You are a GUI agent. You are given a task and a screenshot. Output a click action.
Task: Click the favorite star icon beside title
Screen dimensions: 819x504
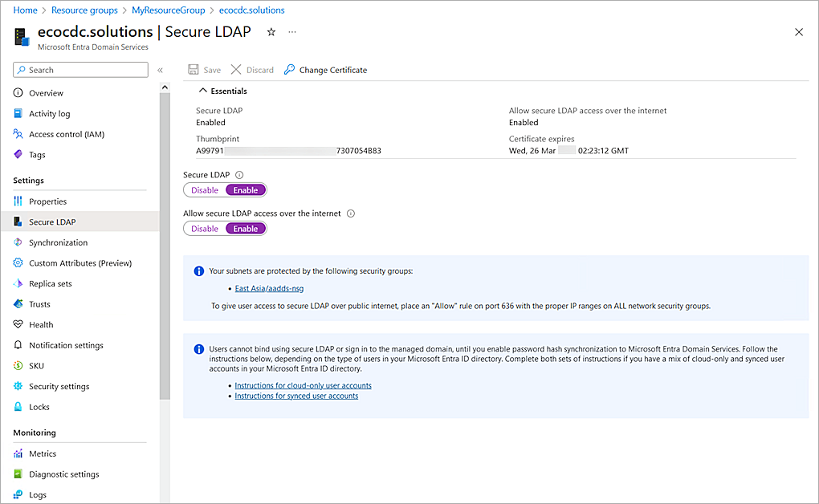[271, 32]
